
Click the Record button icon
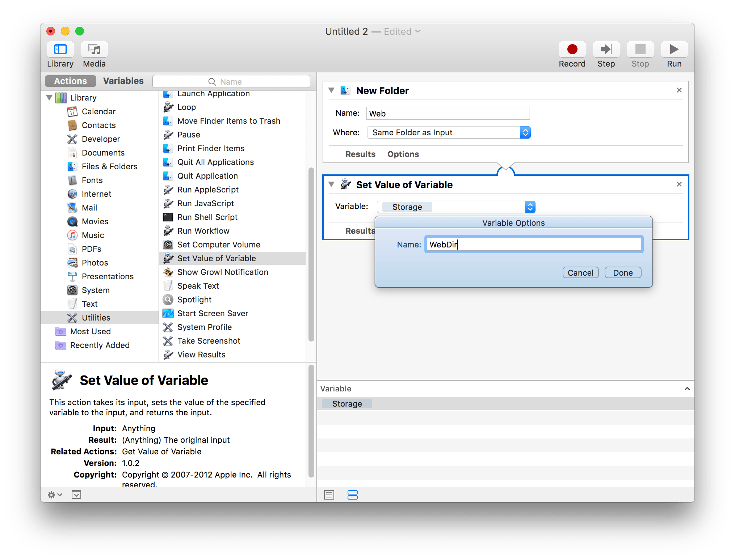point(572,50)
